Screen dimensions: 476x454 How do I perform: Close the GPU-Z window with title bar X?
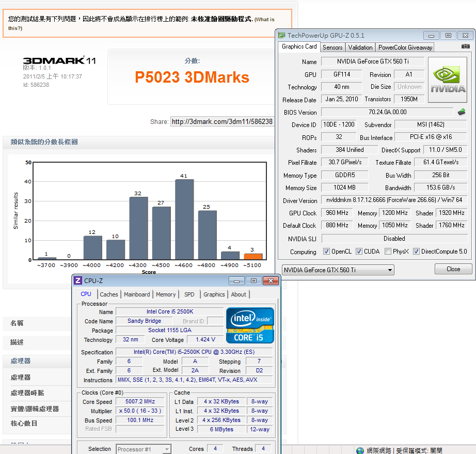pyautogui.click(x=465, y=36)
